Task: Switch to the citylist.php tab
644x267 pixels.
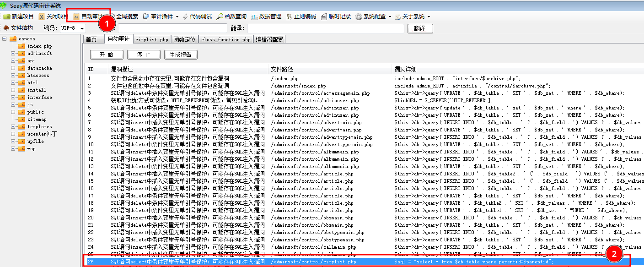Action: coord(151,40)
